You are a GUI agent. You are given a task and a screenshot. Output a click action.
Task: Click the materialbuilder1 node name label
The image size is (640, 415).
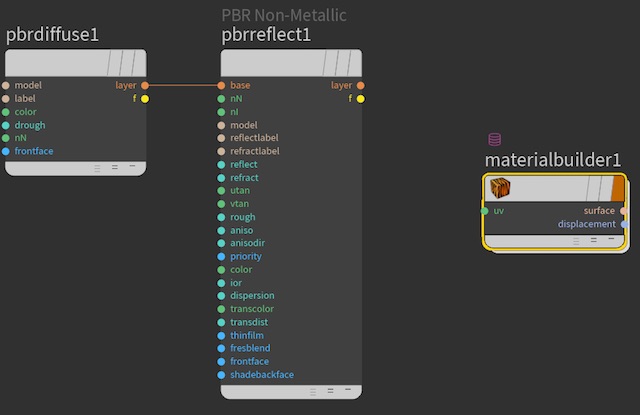coord(553,160)
